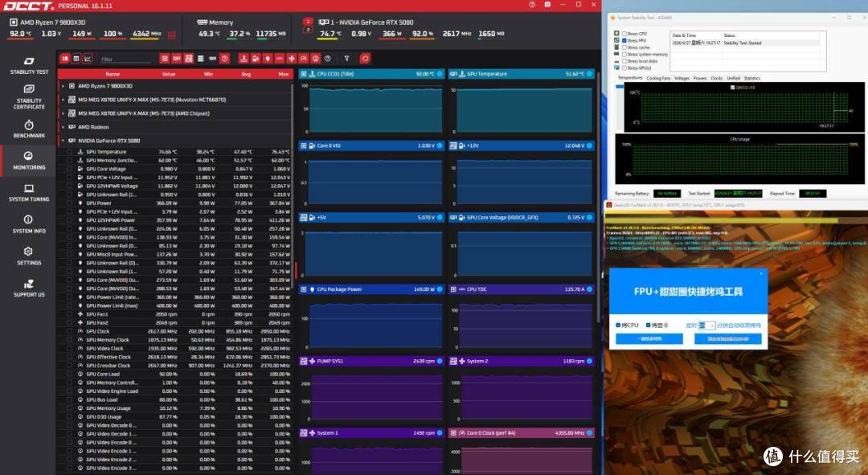
Task: Toggle clock frequency filter icon (gauge)
Action: 303,59
